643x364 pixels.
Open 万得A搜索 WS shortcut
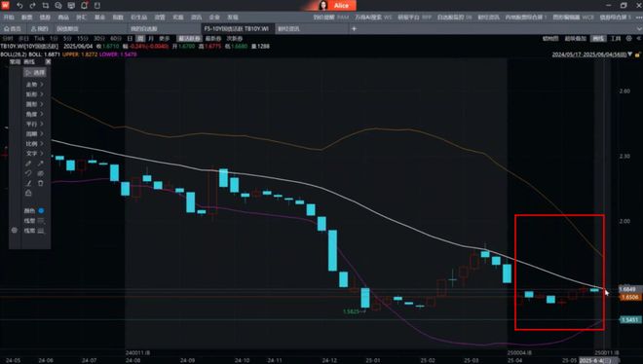pyautogui.click(x=373, y=18)
